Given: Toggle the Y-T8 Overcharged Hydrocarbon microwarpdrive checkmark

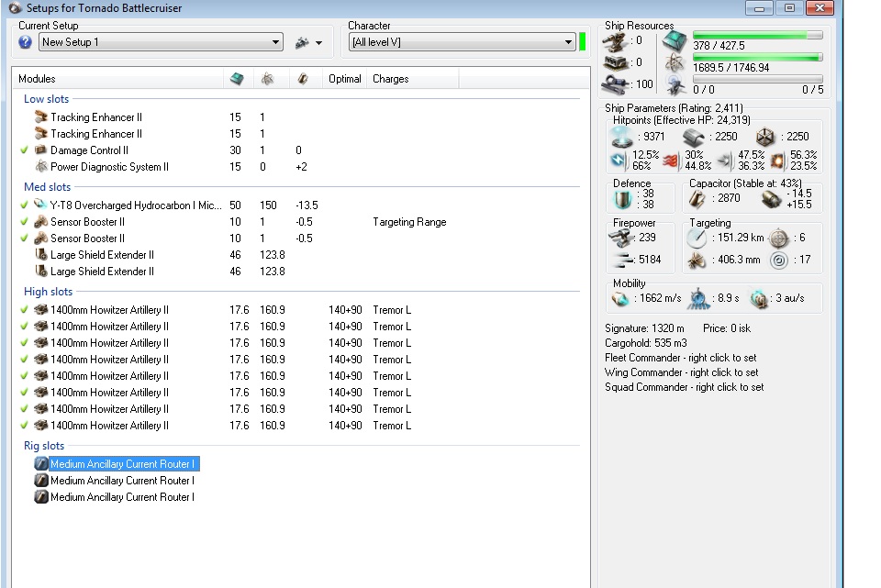Looking at the screenshot, I should [x=25, y=205].
